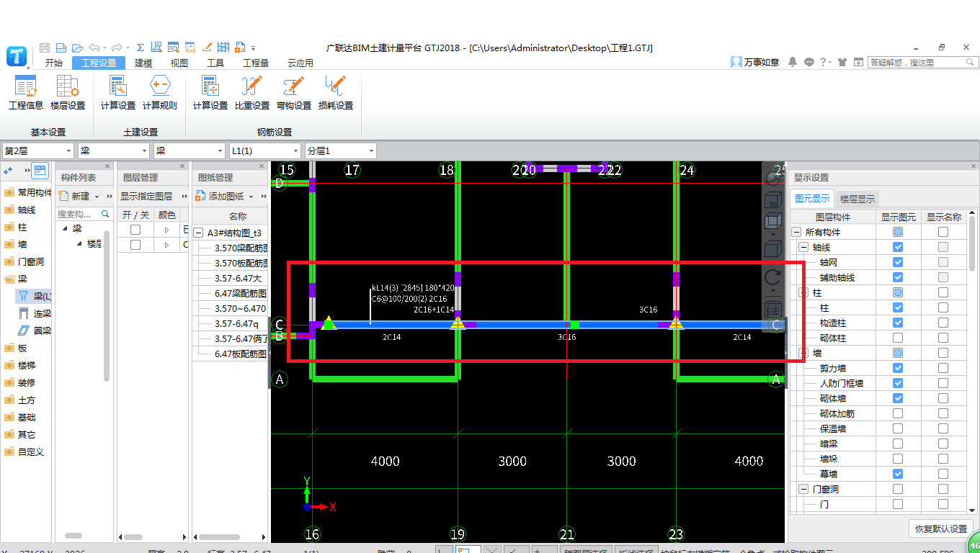Open 比重设置 specific weight settings
Viewport: 980px width, 553px height.
(x=252, y=94)
